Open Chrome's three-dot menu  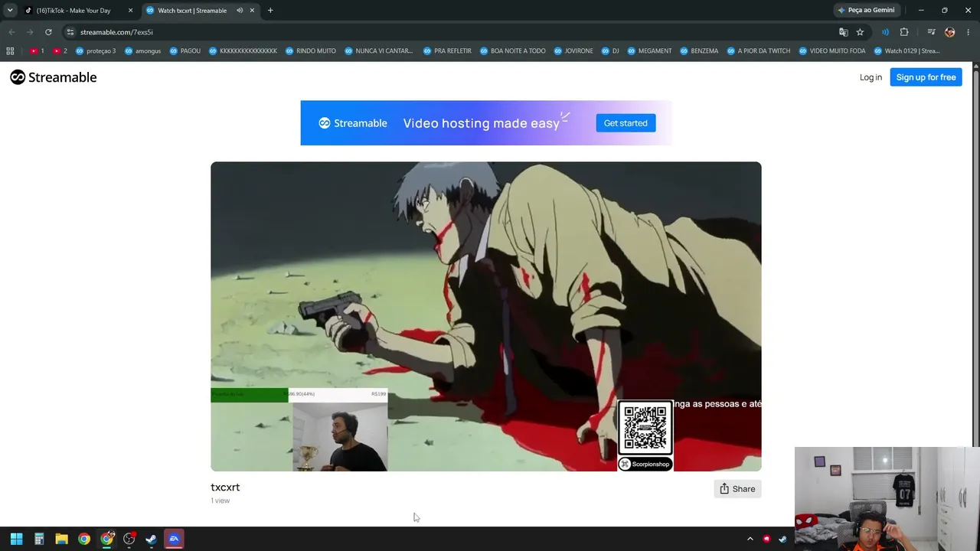(969, 32)
